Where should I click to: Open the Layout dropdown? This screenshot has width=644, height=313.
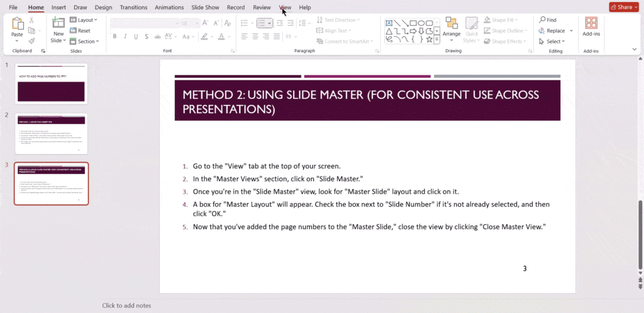84,20
